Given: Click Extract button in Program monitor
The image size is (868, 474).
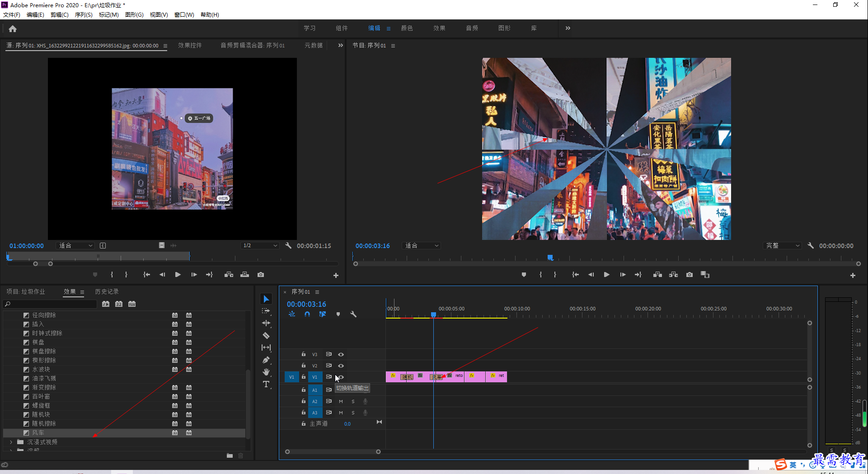Looking at the screenshot, I should tap(673, 275).
